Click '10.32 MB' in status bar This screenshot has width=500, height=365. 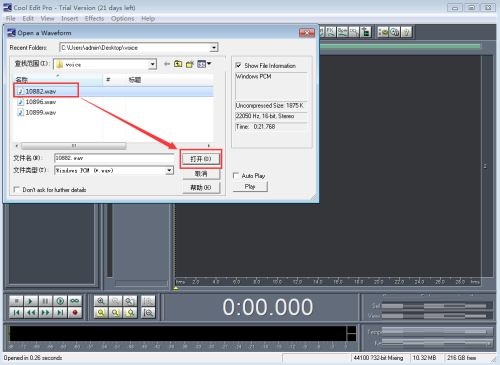click(424, 358)
